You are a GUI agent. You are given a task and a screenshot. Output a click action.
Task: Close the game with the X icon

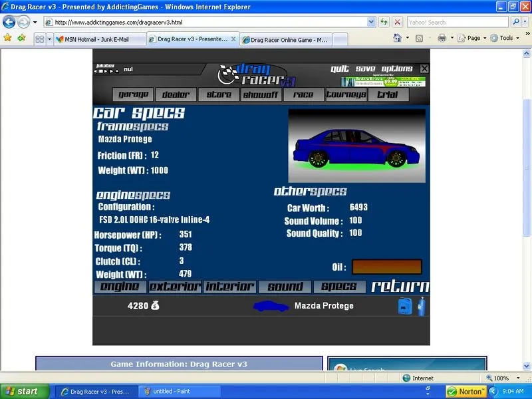[x=424, y=68]
